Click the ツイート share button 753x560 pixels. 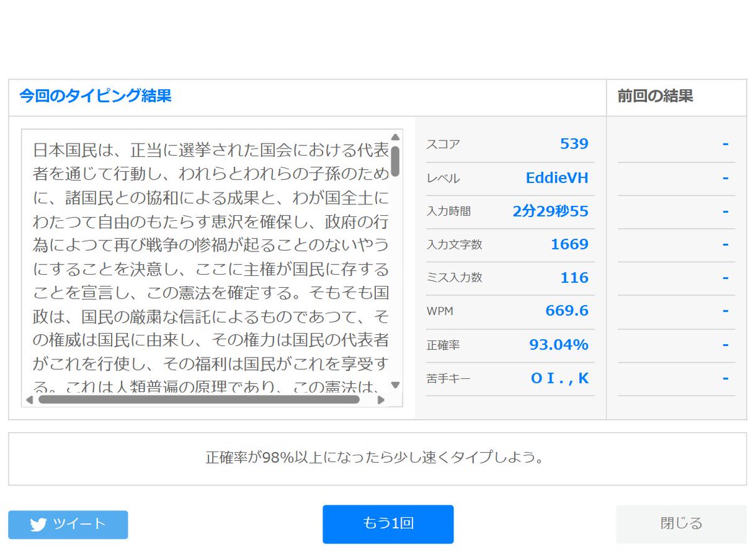coord(68,524)
